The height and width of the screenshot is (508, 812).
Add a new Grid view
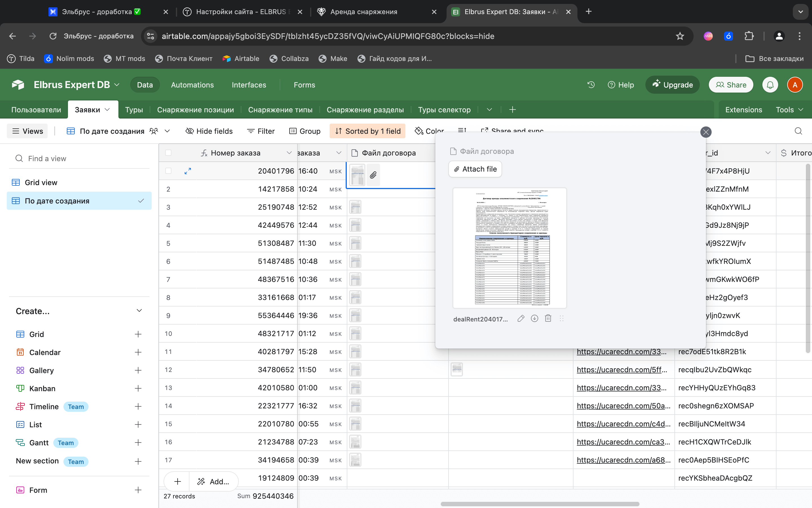138,334
